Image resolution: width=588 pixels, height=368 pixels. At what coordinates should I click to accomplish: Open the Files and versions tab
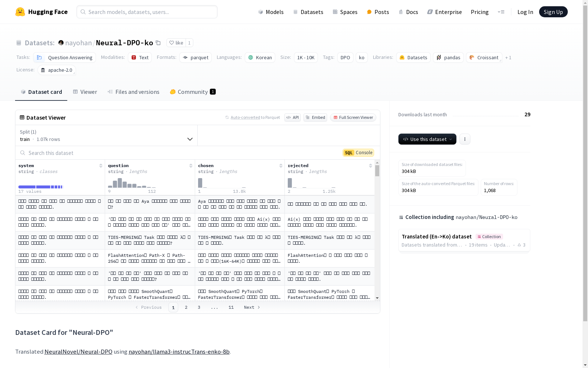tap(133, 92)
